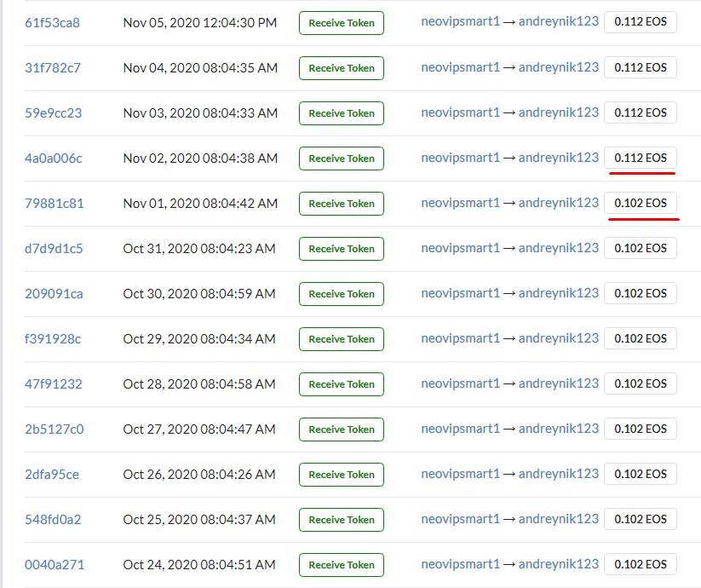Click transaction link f391928c
This screenshot has width=701, height=588.
point(53,339)
